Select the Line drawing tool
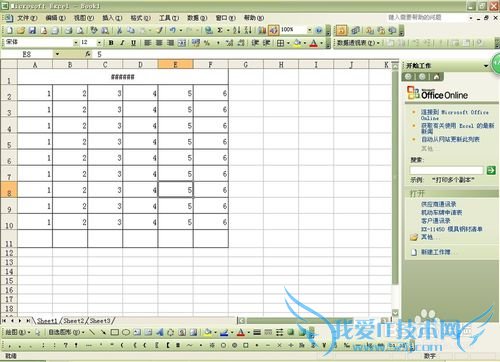This screenshot has height=362, width=500. click(x=92, y=332)
